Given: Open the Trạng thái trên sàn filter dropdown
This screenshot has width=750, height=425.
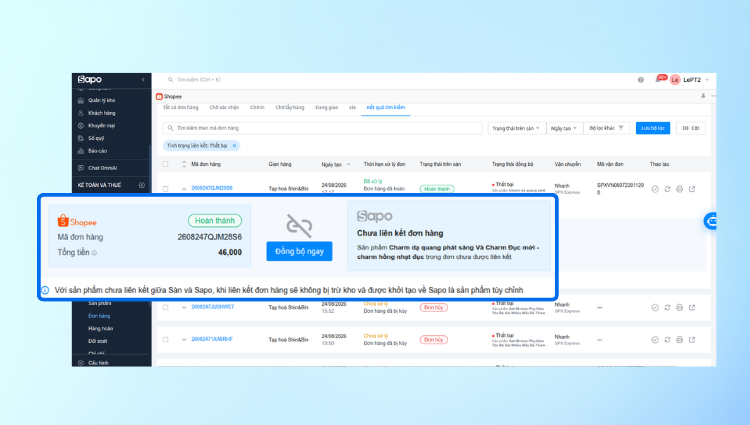Looking at the screenshot, I should tap(517, 128).
